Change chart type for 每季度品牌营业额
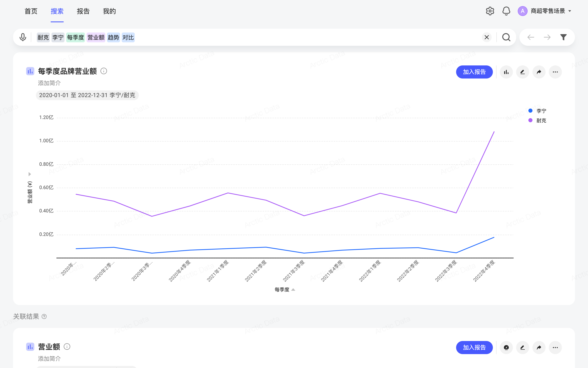This screenshot has height=368, width=588. coord(506,72)
